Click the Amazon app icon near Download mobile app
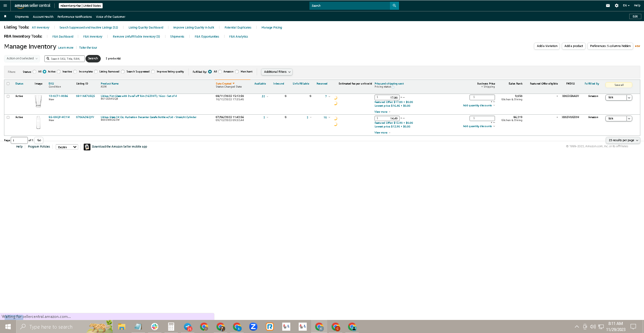This screenshot has width=644, height=333. click(87, 147)
